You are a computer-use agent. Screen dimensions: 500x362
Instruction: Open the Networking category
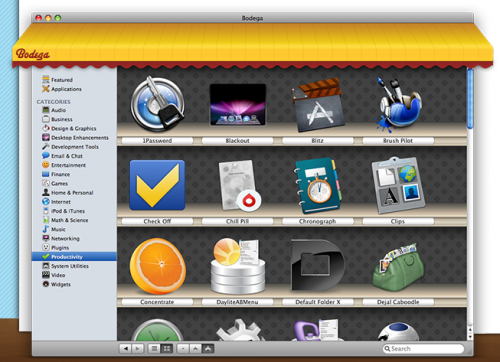(x=61, y=238)
